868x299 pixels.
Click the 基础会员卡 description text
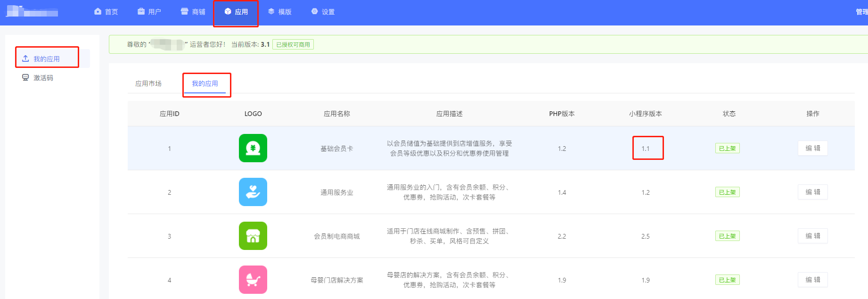(450, 148)
